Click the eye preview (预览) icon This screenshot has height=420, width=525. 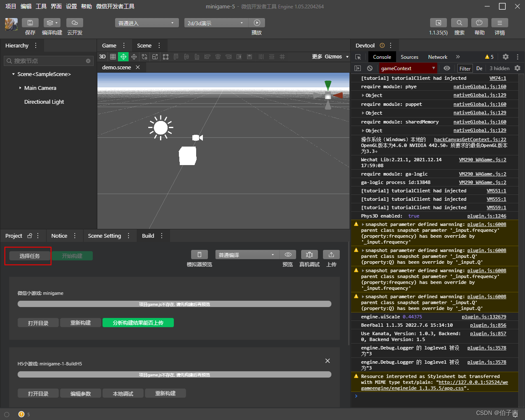[x=288, y=255]
